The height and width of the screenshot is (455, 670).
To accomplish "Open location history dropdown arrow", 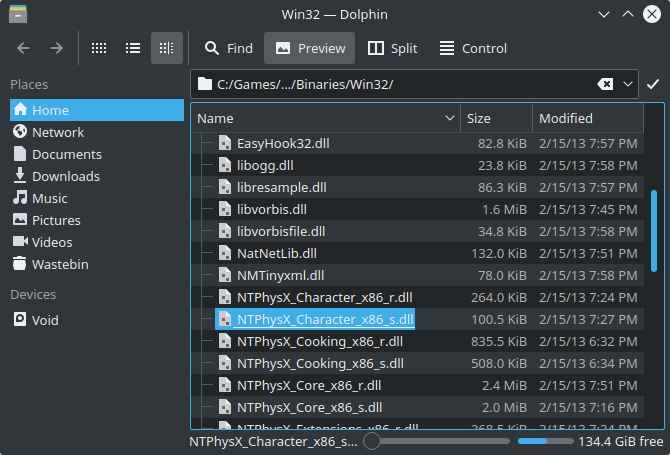I will tap(628, 84).
